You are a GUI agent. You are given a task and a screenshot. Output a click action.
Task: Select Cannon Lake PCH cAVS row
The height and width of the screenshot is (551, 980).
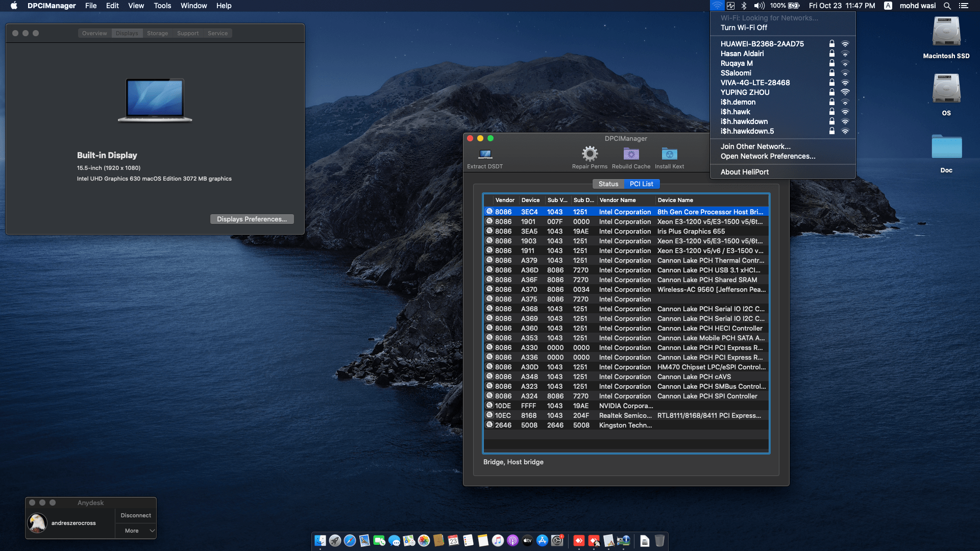pyautogui.click(x=626, y=377)
